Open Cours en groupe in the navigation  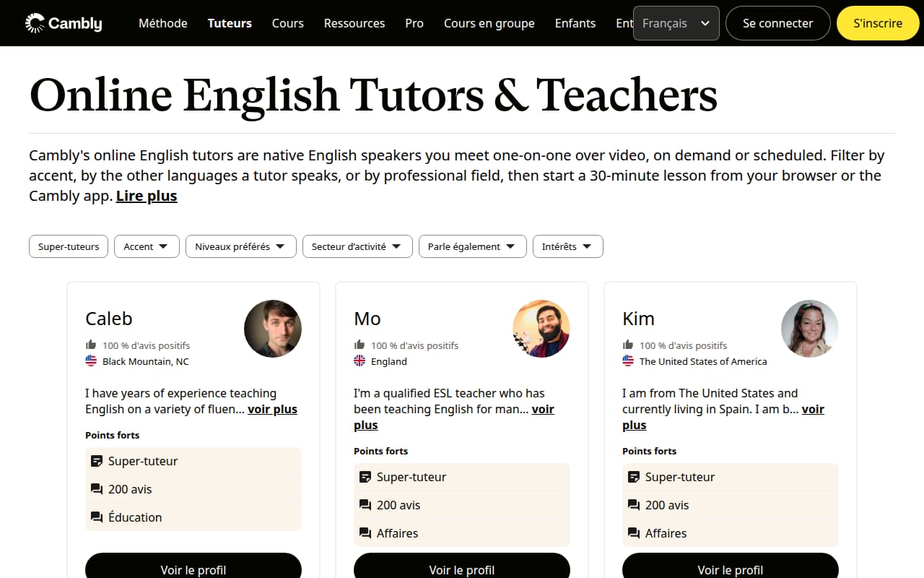[489, 23]
